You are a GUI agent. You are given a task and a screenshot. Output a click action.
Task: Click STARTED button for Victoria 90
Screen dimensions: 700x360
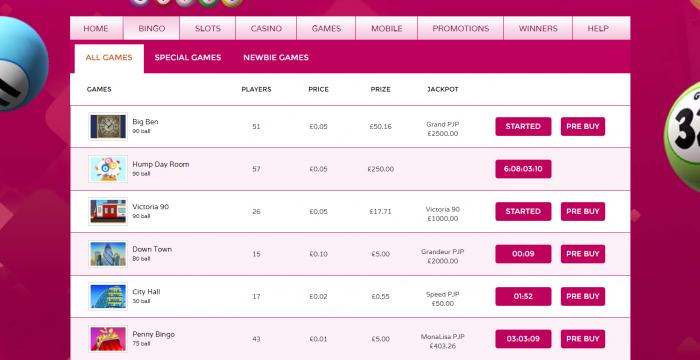click(523, 211)
